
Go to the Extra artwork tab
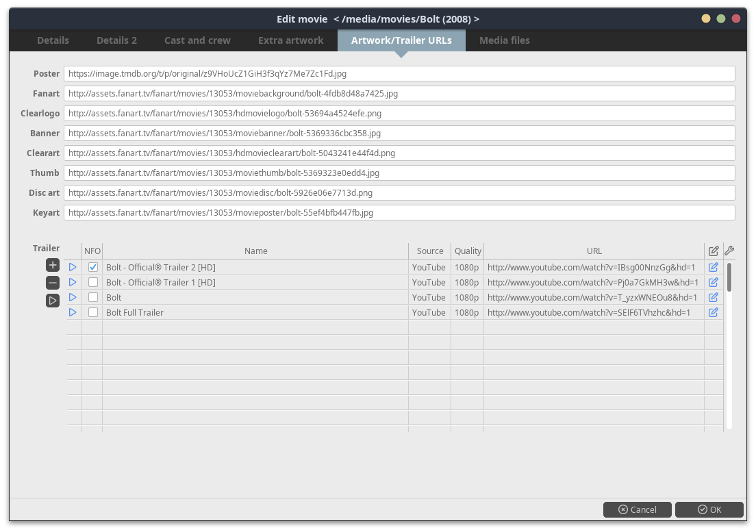(x=290, y=40)
